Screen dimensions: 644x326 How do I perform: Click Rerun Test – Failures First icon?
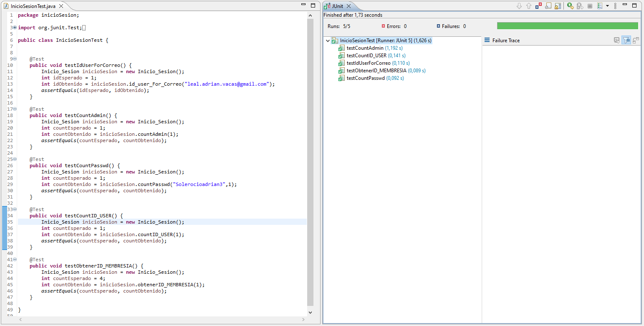coord(580,6)
